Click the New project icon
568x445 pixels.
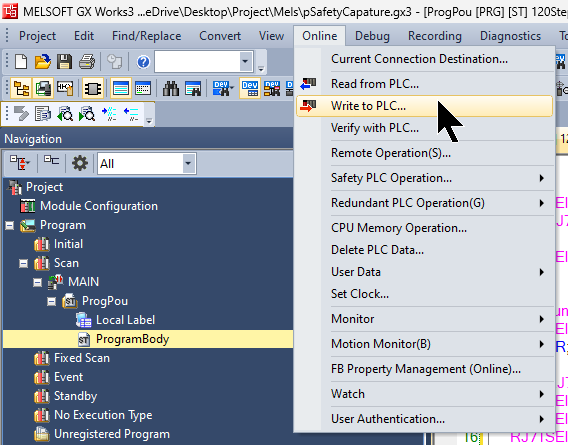(x=21, y=62)
